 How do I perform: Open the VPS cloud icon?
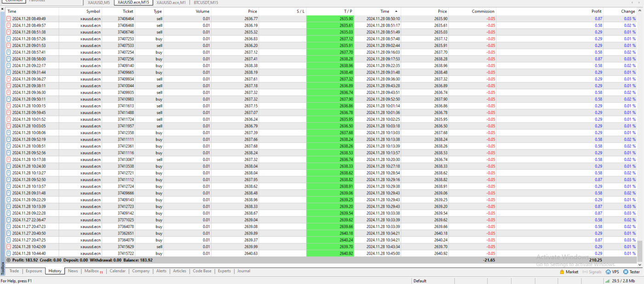click(x=607, y=272)
